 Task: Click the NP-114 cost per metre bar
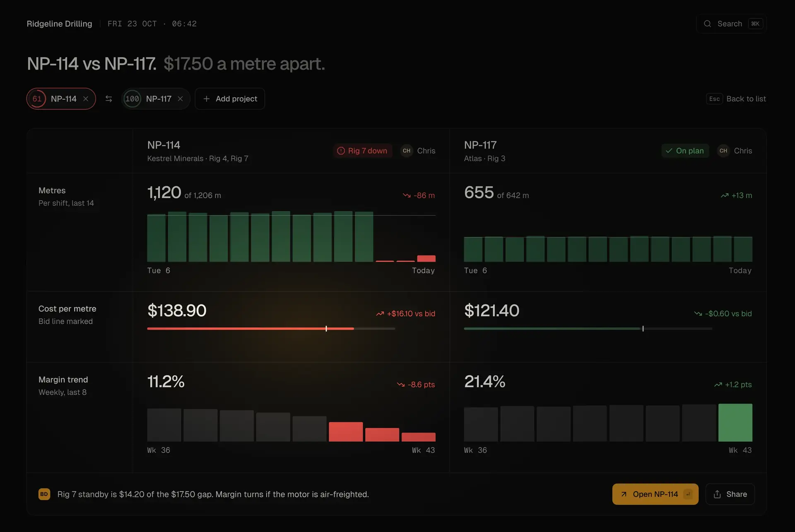(271, 329)
